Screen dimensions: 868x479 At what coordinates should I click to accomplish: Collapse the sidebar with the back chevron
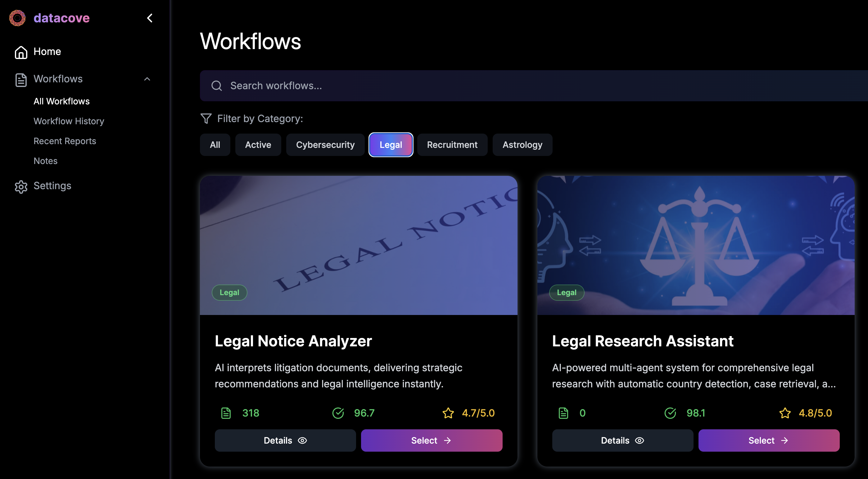click(x=150, y=18)
